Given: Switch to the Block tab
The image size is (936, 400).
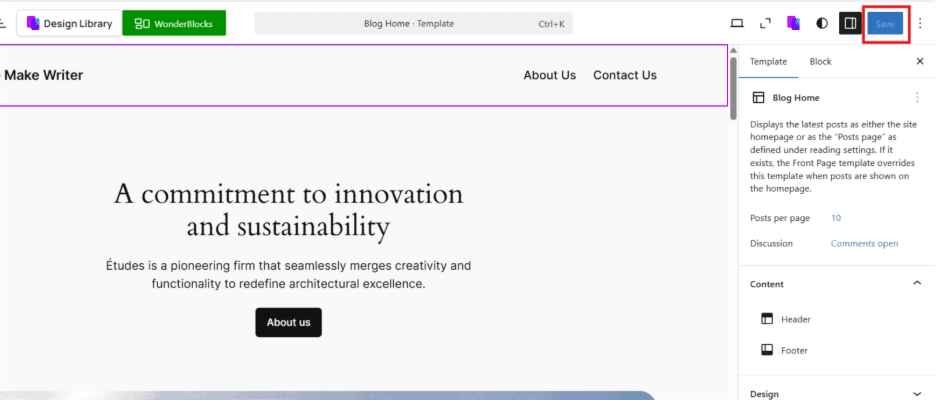Looking at the screenshot, I should (820, 62).
